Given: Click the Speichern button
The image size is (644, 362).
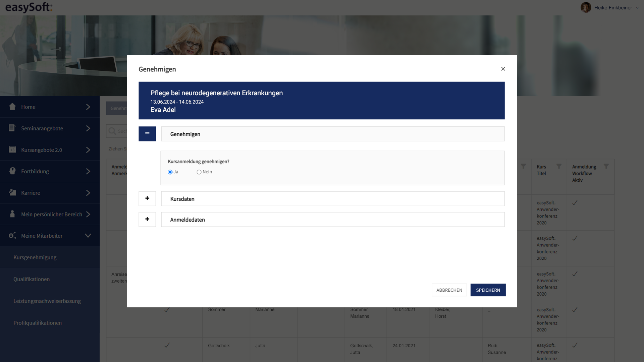Looking at the screenshot, I should [488, 290].
